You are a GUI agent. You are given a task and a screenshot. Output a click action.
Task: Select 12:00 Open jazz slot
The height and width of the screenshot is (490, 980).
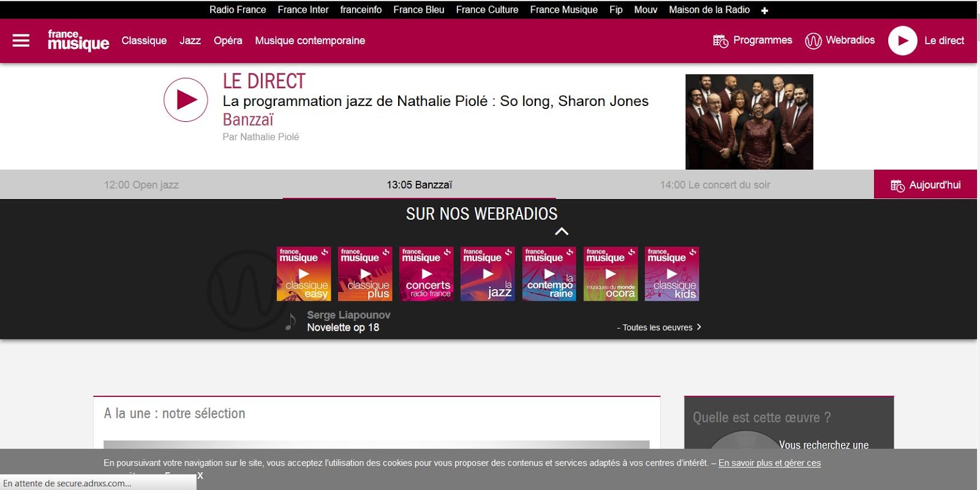tap(141, 185)
